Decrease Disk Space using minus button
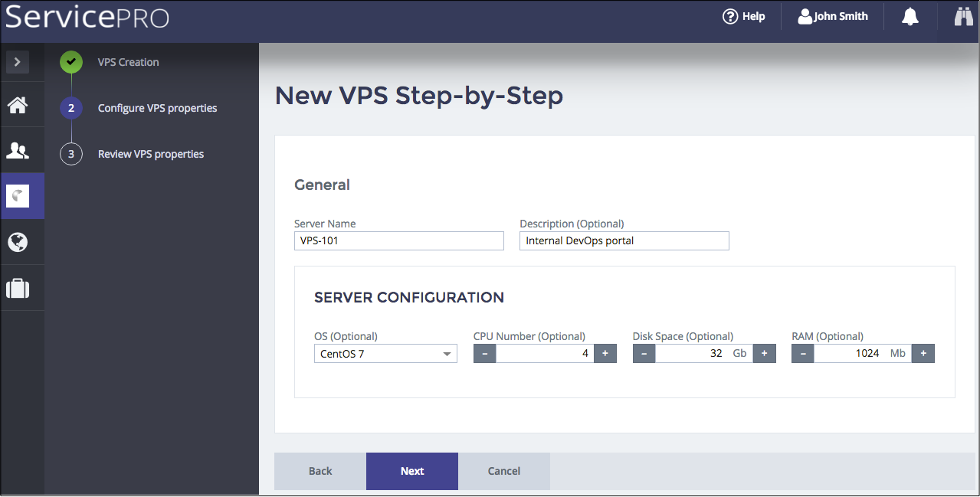The width and height of the screenshot is (980, 497). tap(644, 354)
